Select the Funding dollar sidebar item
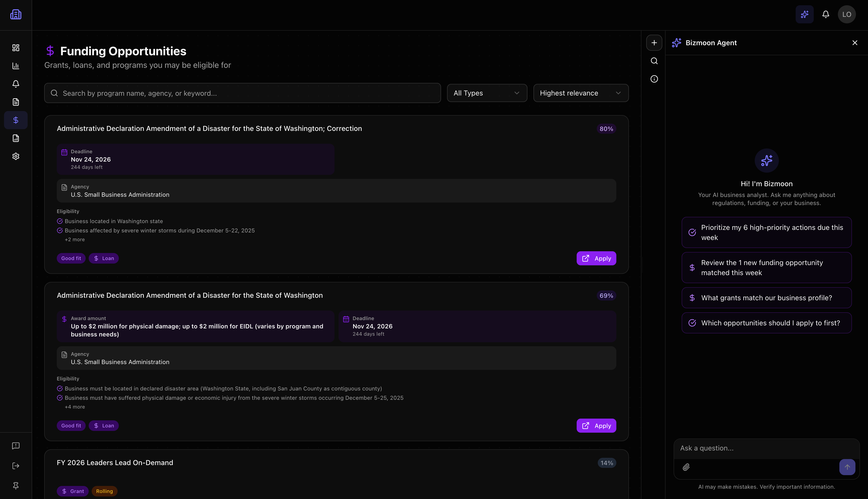Viewport: 868px width, 499px height. pyautogui.click(x=16, y=120)
